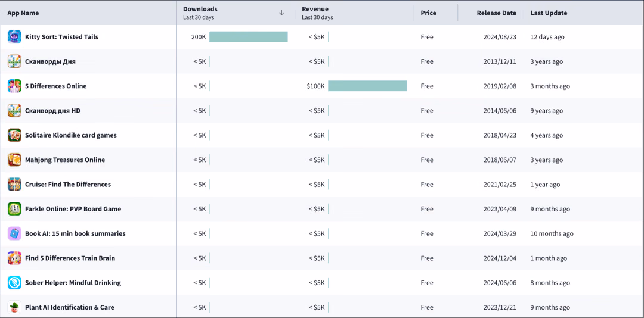Open Mahjong Treasures Online app name
This screenshot has height=318, width=644.
65,160
